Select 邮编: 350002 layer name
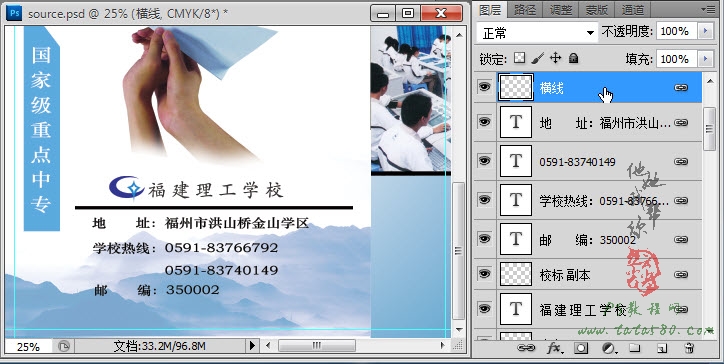 [587, 240]
